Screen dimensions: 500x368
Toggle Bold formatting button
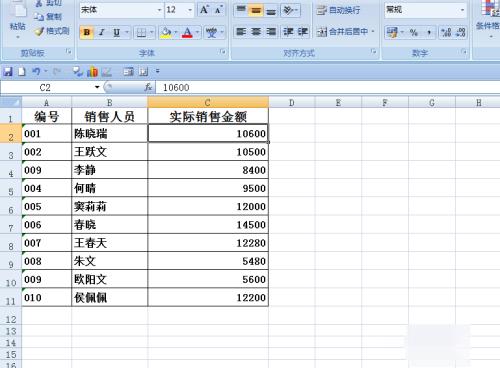pyautogui.click(x=87, y=32)
